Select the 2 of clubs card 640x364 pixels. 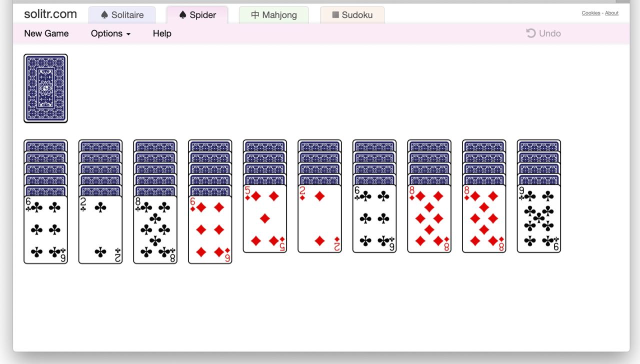[x=100, y=229]
